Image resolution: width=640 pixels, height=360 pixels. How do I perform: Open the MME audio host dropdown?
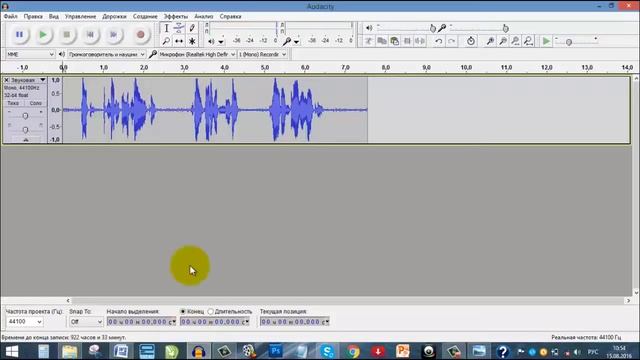(30, 54)
